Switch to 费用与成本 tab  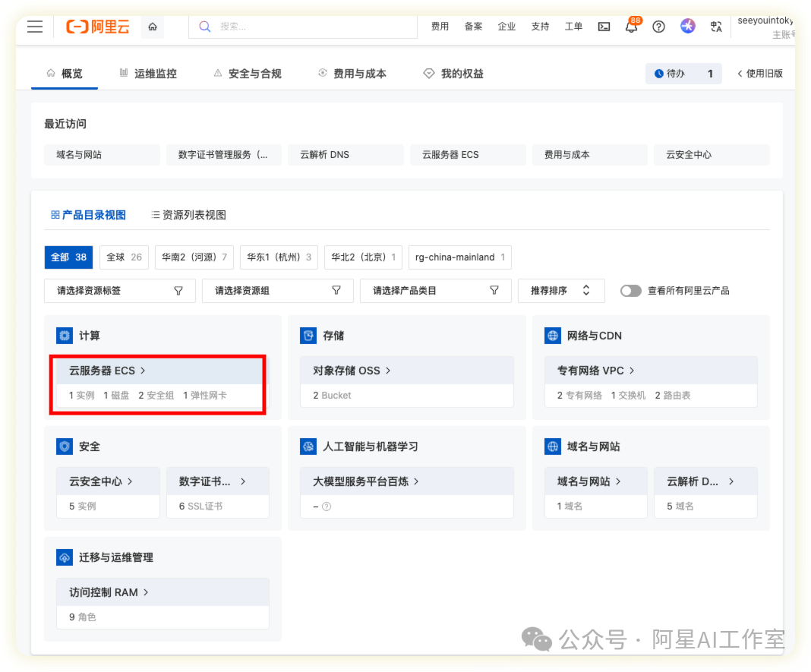pyautogui.click(x=352, y=74)
